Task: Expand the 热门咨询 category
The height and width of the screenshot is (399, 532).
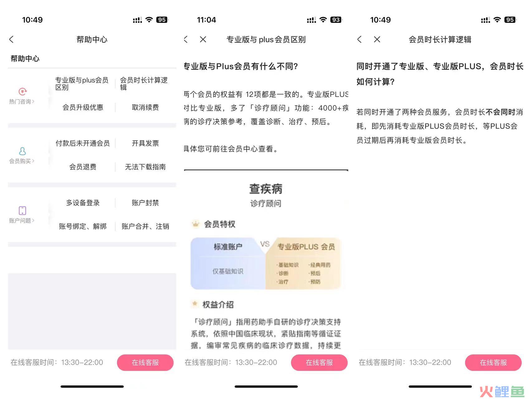Action: 22,102
